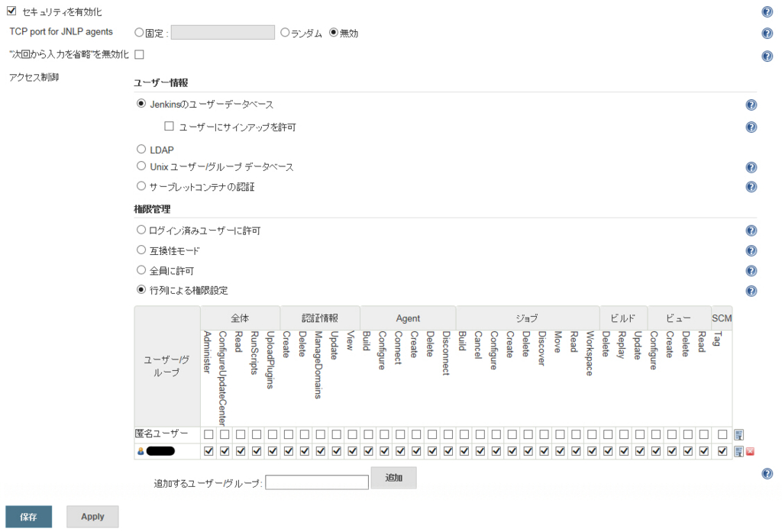Uncheck Administer for the redacted user

208,451
